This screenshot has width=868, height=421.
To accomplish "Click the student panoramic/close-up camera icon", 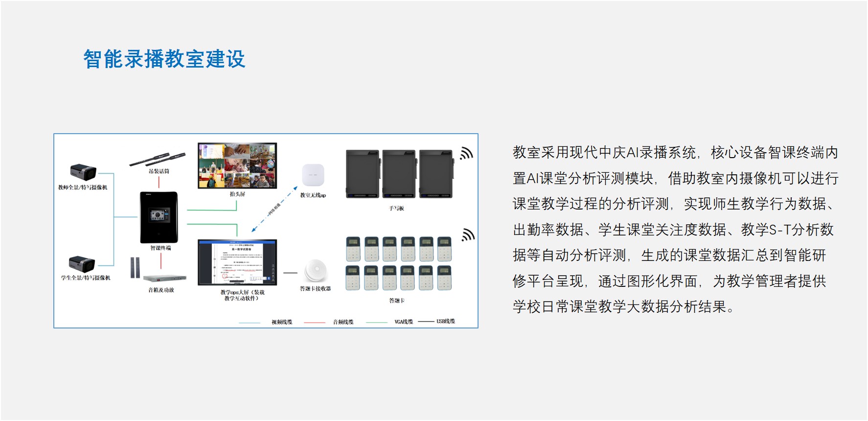I will tap(81, 264).
